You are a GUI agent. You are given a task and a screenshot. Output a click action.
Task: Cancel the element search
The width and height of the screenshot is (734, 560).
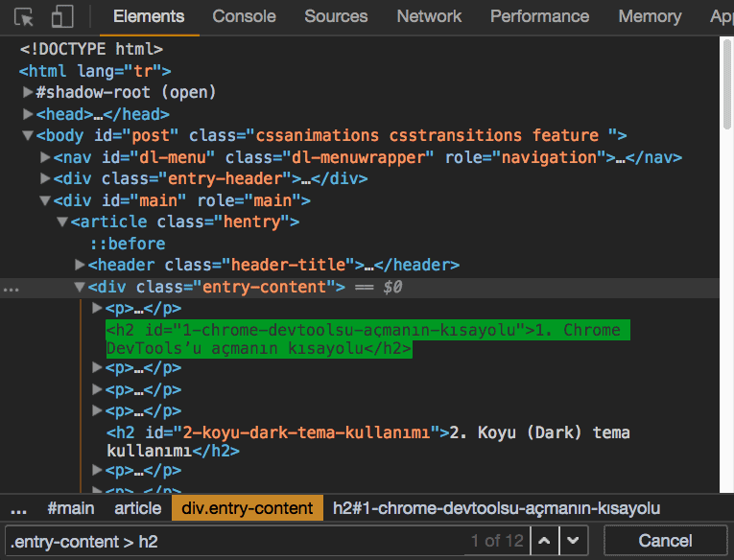click(x=665, y=541)
